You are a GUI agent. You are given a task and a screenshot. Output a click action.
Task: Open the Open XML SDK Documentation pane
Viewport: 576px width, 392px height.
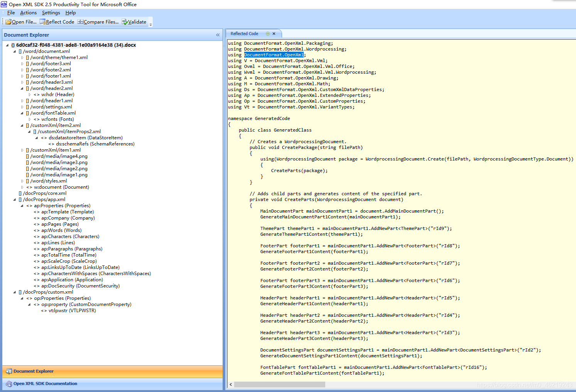click(x=112, y=384)
